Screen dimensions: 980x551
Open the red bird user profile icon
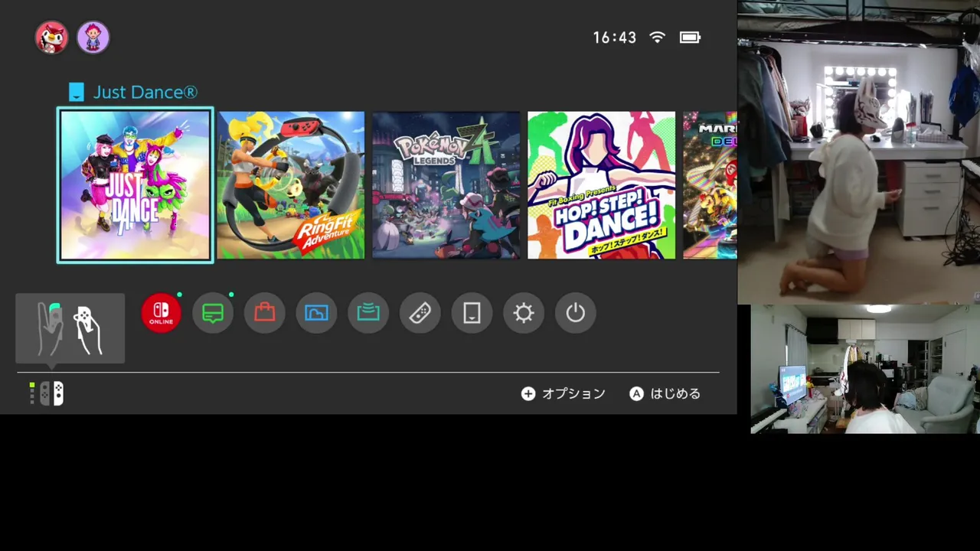(x=51, y=37)
